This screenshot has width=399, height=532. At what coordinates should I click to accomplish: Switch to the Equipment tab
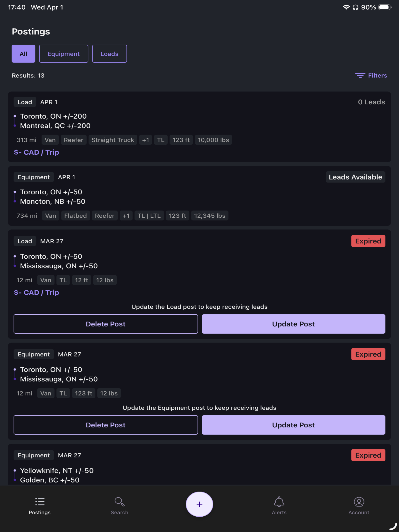[x=64, y=54]
